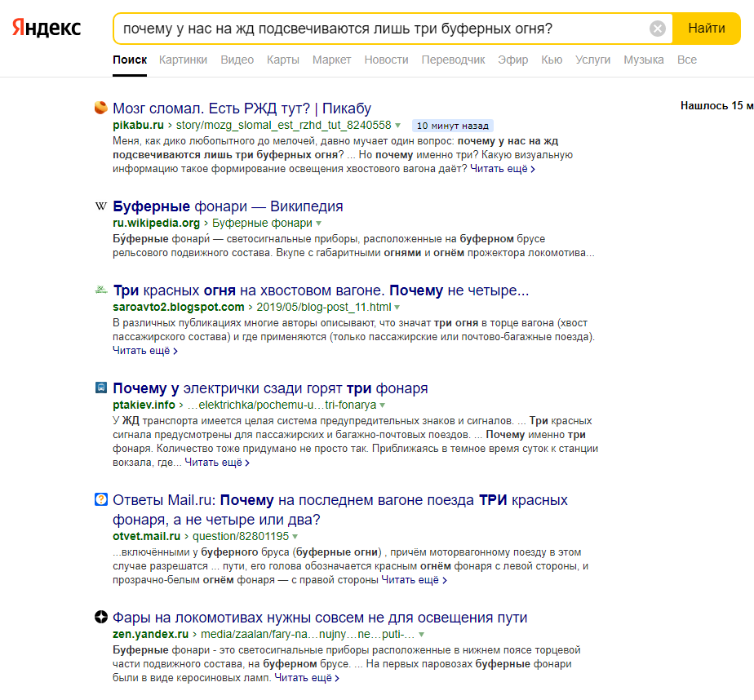Image resolution: width=754 pixels, height=700 pixels.
Task: Click the pikabu.ru domain link
Action: point(138,126)
